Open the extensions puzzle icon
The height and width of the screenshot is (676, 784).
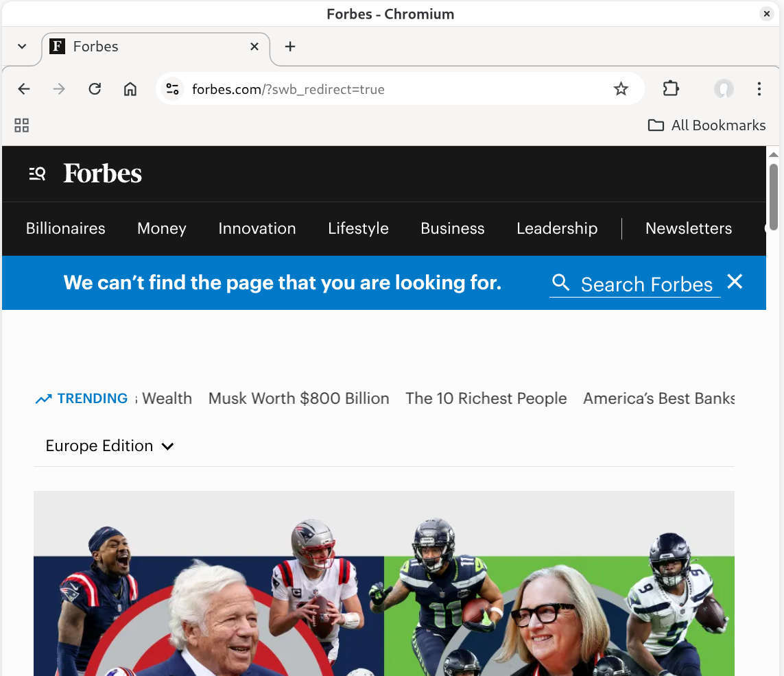point(670,88)
